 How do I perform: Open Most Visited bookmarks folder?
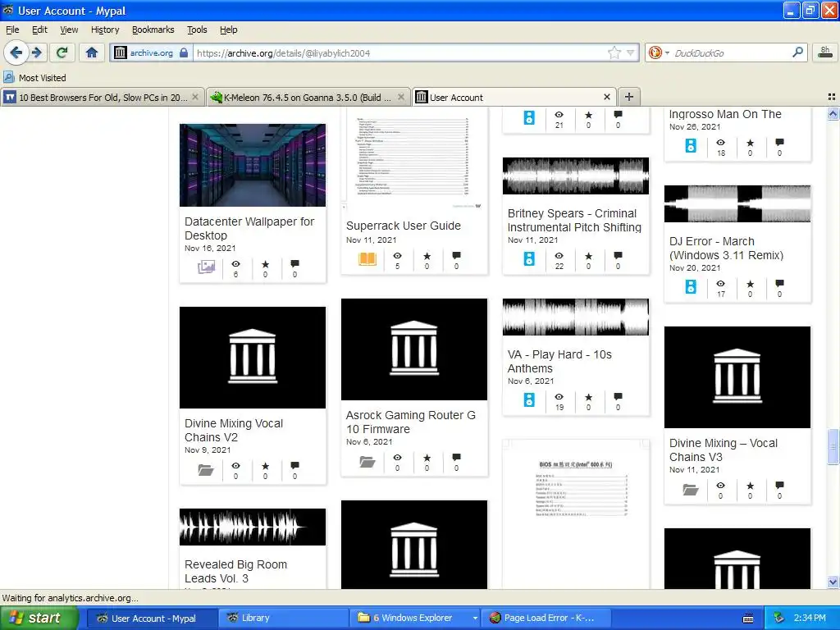coord(34,78)
